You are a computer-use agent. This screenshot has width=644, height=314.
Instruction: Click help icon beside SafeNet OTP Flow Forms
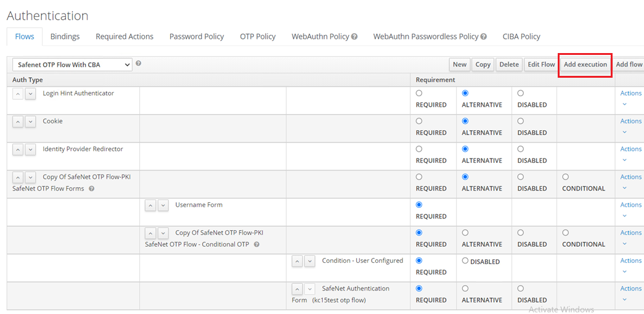pyautogui.click(x=91, y=189)
